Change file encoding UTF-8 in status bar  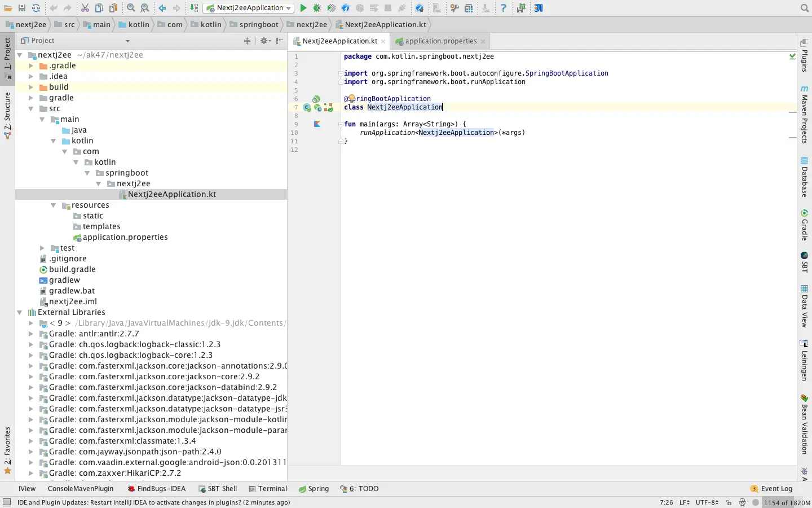pos(707,502)
